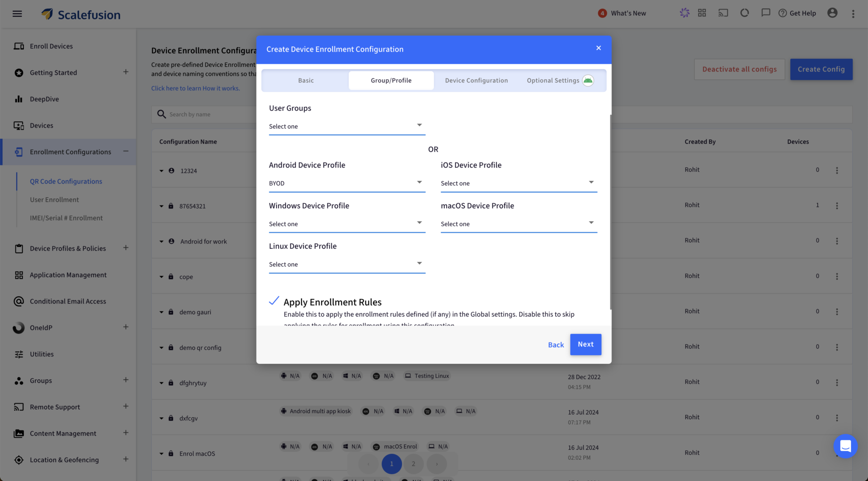
Task: Expand the 12324 configuration row
Action: click(161, 171)
